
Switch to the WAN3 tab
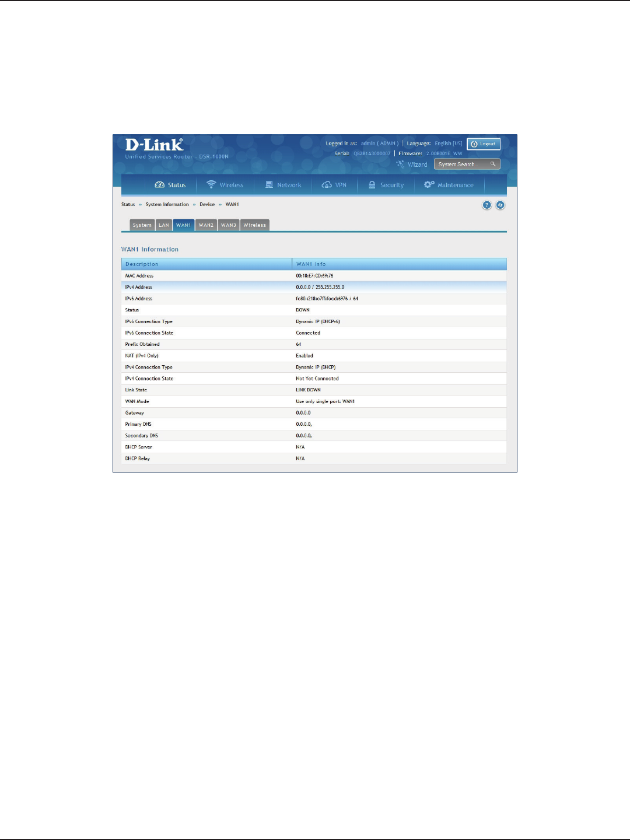point(229,225)
